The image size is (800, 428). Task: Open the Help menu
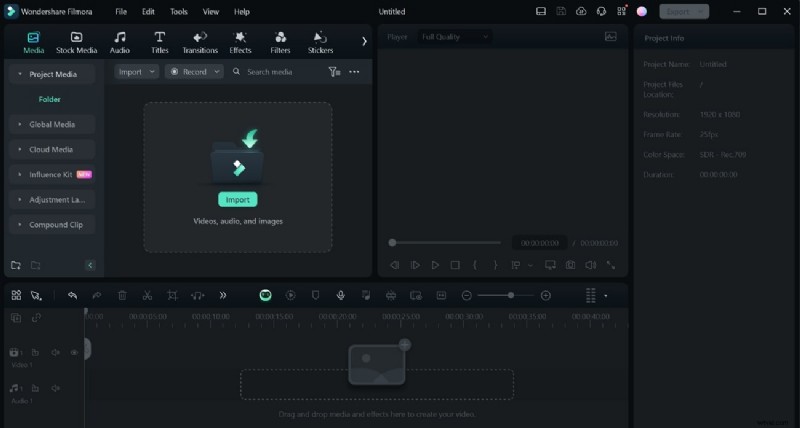coord(242,11)
